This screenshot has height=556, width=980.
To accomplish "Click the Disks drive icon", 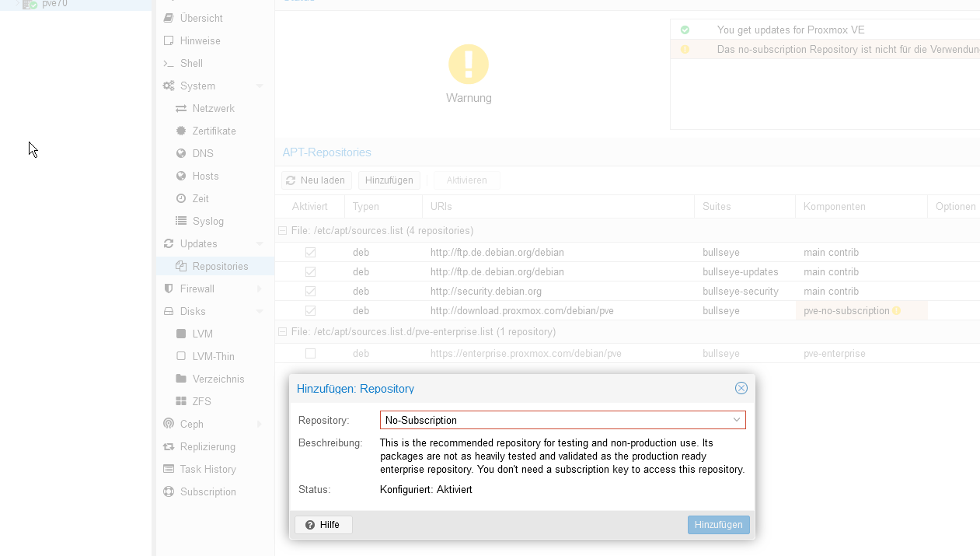I will point(169,311).
